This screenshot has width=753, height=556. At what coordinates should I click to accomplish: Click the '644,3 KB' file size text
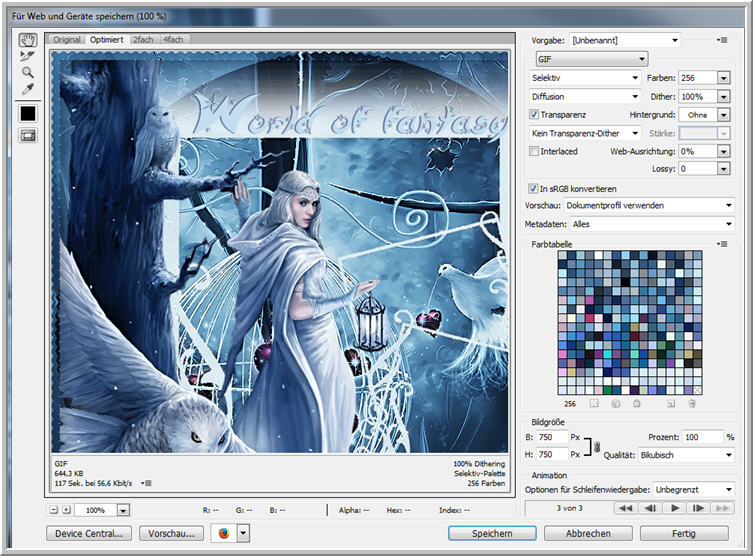69,473
